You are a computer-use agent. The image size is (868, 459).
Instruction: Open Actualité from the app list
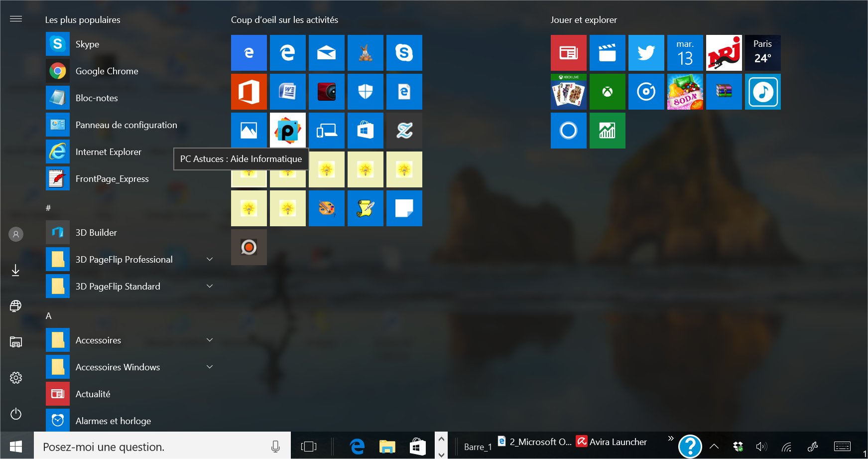tap(130, 394)
